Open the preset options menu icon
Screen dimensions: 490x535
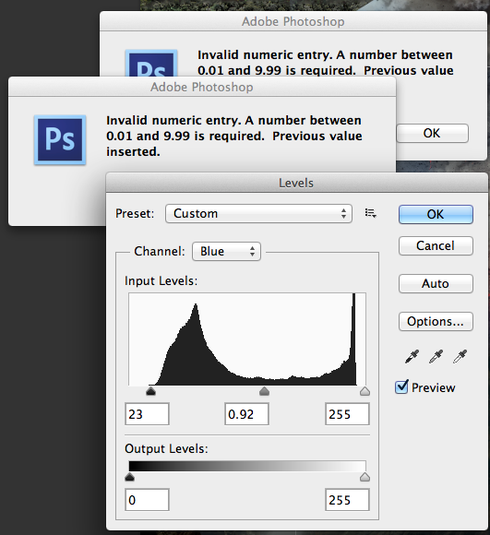coord(370,213)
